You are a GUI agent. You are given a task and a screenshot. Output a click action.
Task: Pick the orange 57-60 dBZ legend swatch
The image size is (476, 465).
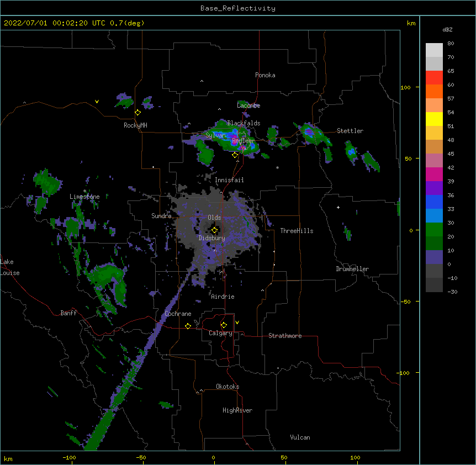[x=434, y=91]
